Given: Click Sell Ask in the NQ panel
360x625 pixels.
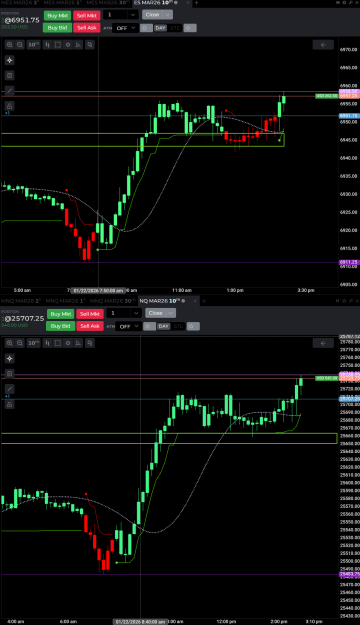Looking at the screenshot, I should pos(90,326).
